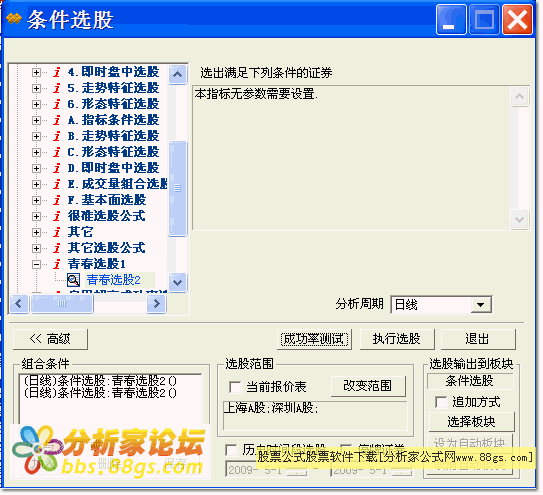Click the app icon in the title bar
Screen dimensions: 543x495
coord(14,18)
